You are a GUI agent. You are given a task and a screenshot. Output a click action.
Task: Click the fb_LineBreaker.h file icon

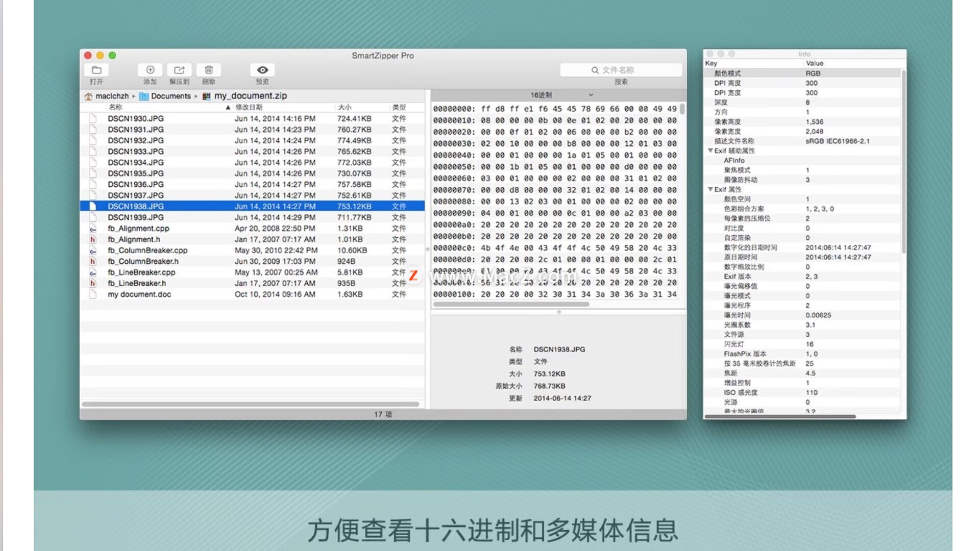tap(93, 284)
